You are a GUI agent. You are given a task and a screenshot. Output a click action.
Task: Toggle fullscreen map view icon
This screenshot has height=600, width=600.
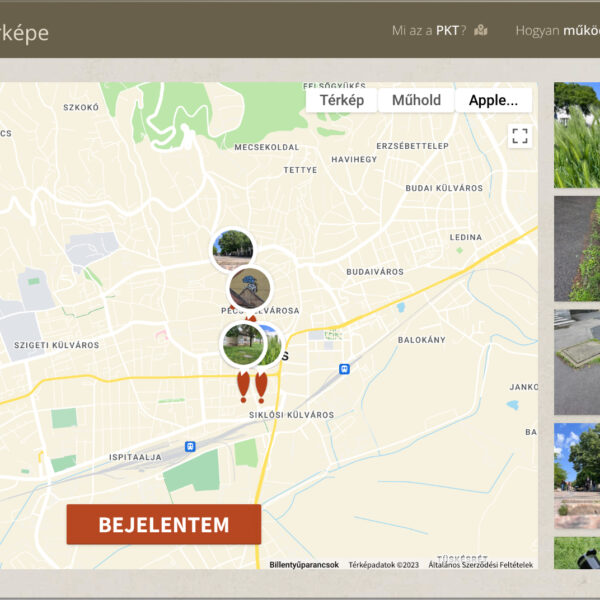coord(520,136)
